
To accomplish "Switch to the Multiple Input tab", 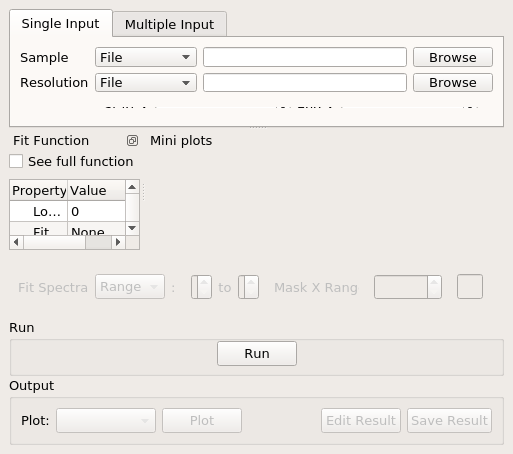I will click(x=170, y=24).
